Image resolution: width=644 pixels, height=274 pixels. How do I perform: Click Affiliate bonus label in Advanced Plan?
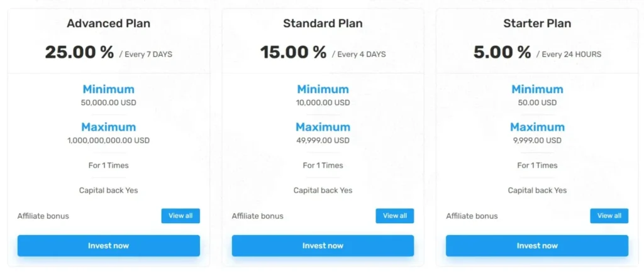(43, 216)
